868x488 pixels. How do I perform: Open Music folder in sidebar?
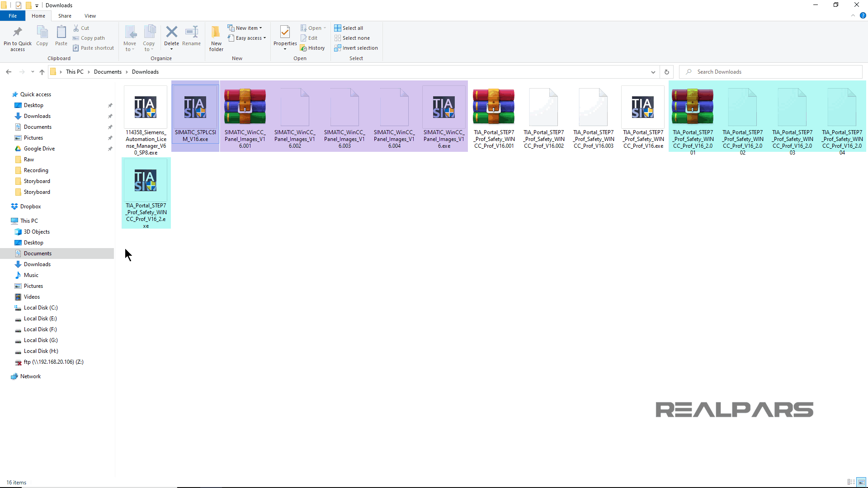31,275
